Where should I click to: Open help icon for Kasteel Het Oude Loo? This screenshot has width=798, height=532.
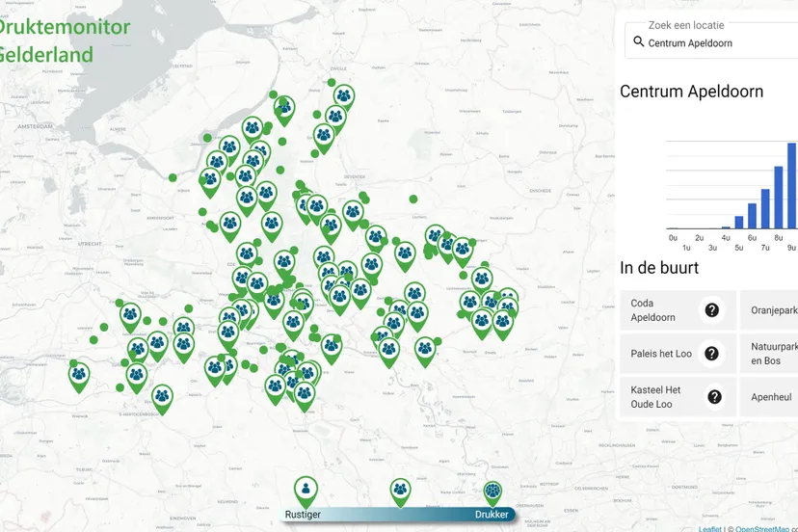[x=714, y=396]
